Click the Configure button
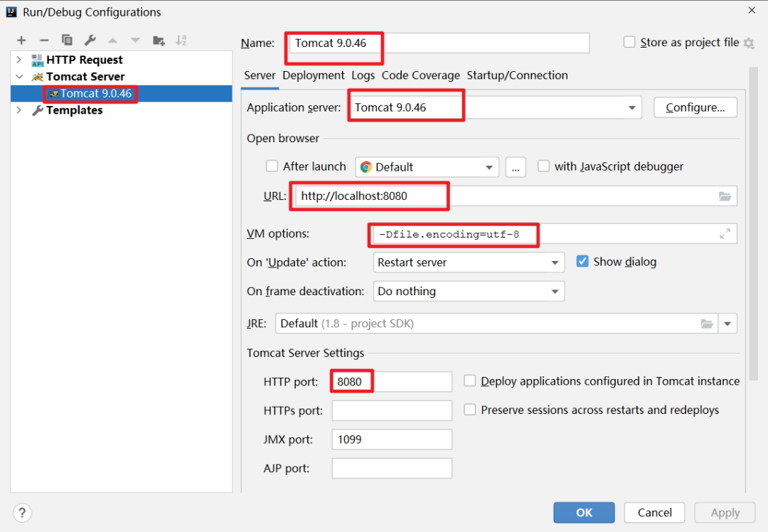The image size is (768, 532). click(x=695, y=107)
